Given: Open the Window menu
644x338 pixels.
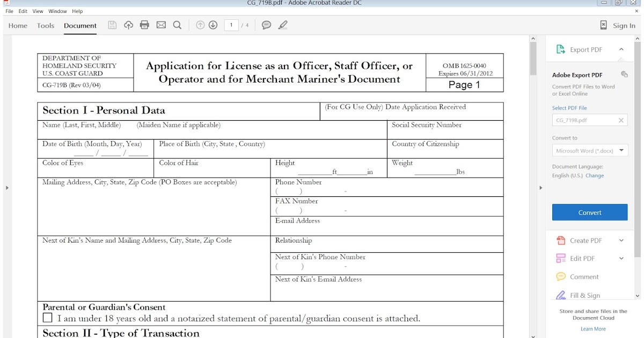Looking at the screenshot, I should (x=58, y=11).
